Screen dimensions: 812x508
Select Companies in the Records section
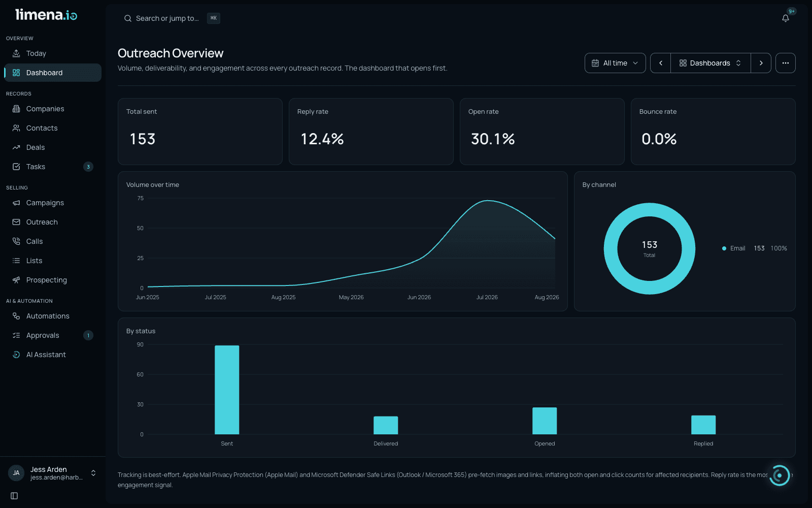(x=53, y=109)
